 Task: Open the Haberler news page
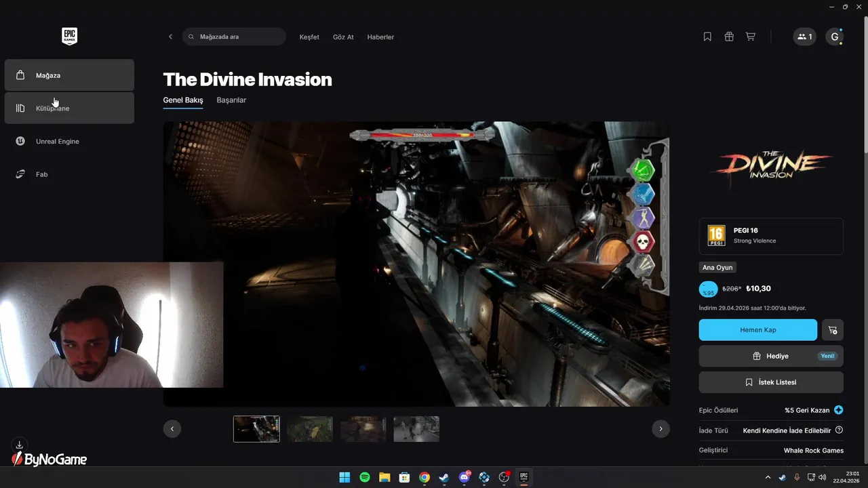point(380,37)
